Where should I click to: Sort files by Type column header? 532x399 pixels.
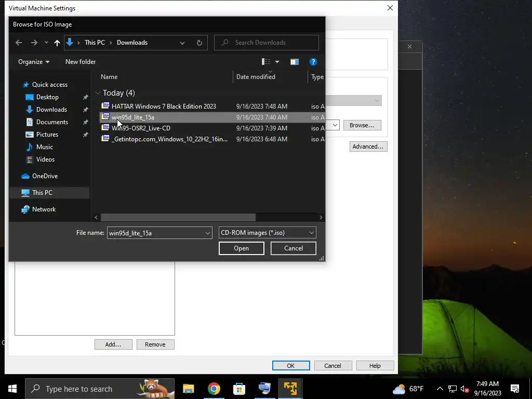(x=317, y=77)
